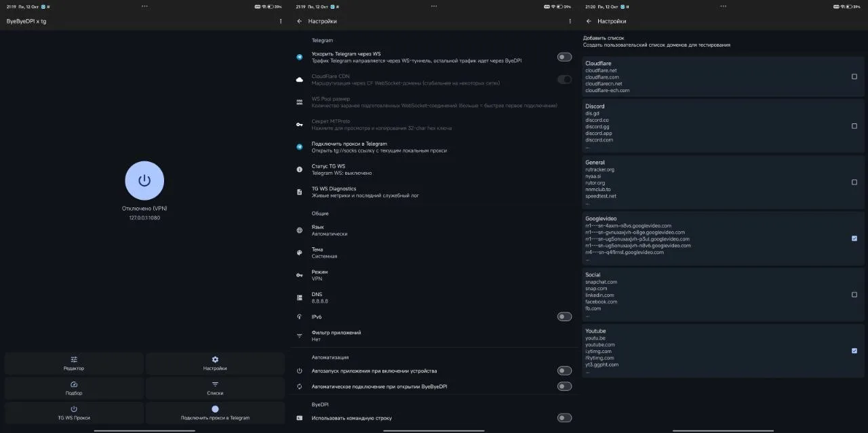Click document icon beside TG WS Diagnostics
868x433 pixels.
(x=300, y=192)
